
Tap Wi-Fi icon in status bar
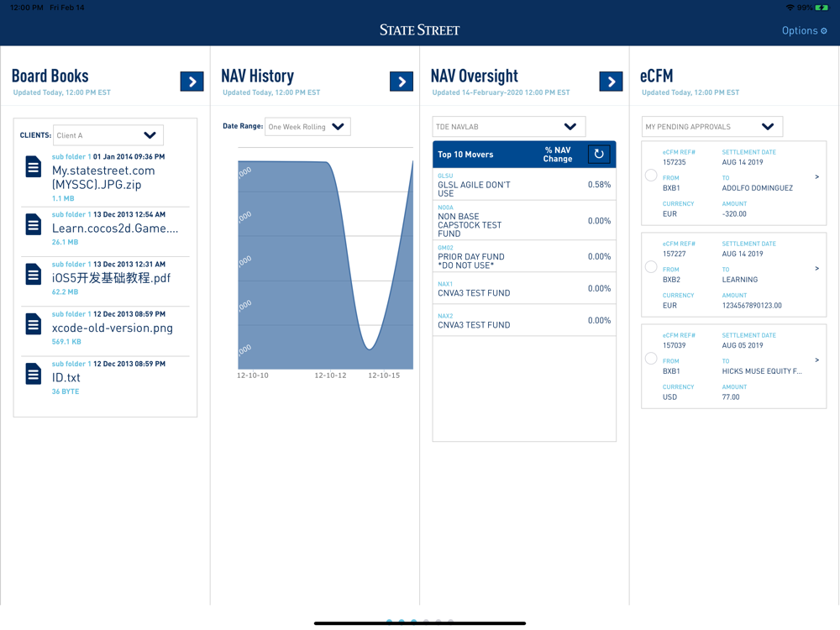click(x=790, y=8)
